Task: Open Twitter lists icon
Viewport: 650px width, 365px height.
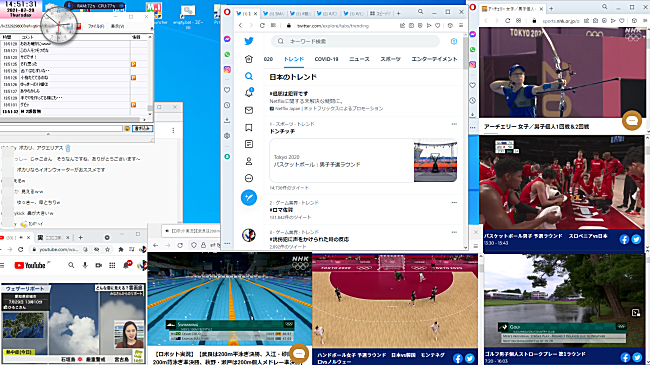Action: coord(249,144)
